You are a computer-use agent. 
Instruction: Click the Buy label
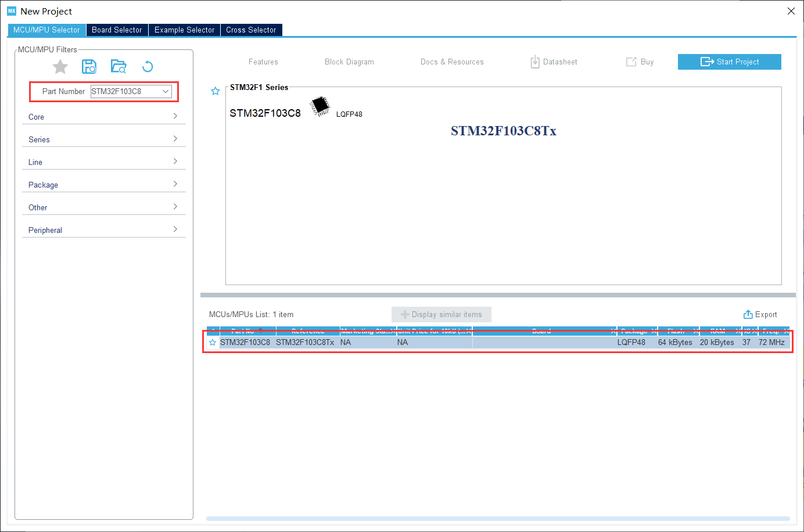(647, 62)
